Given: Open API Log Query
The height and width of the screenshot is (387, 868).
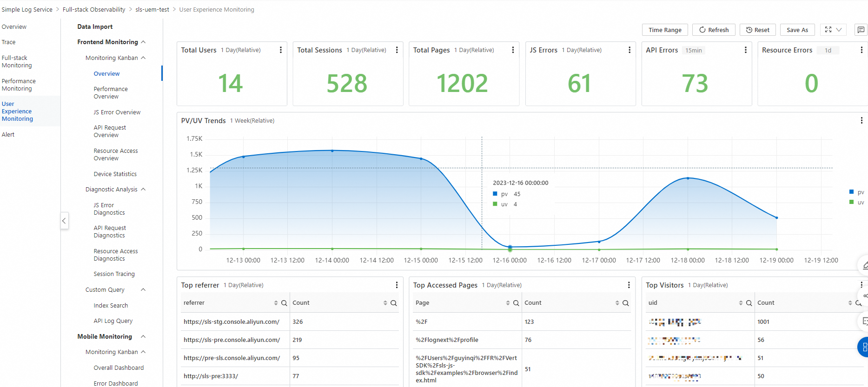Looking at the screenshot, I should click(113, 321).
